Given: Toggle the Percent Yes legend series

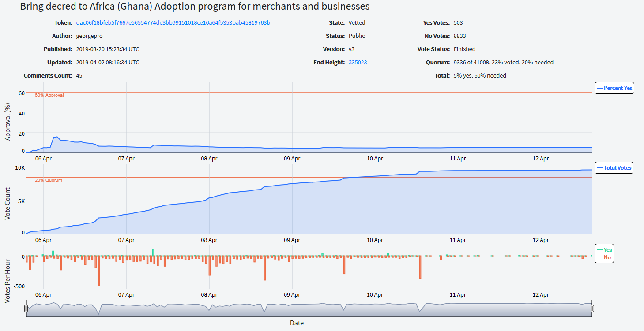Looking at the screenshot, I should click(x=614, y=88).
